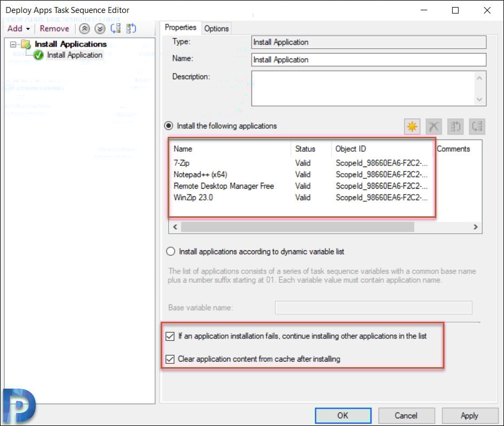Click the Base variable name field
The width and height of the screenshot is (504, 426).
point(374,308)
